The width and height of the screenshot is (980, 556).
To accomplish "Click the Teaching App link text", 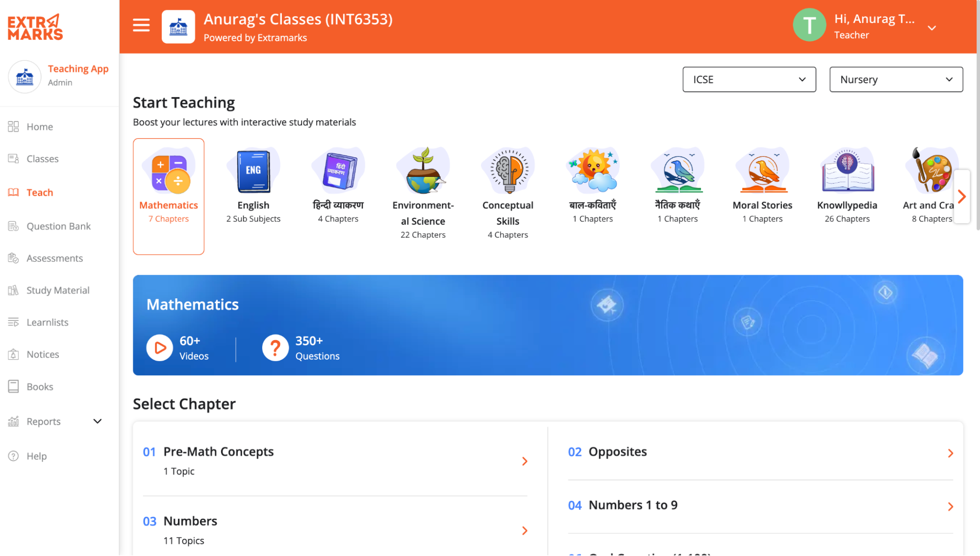I will pyautogui.click(x=78, y=69).
